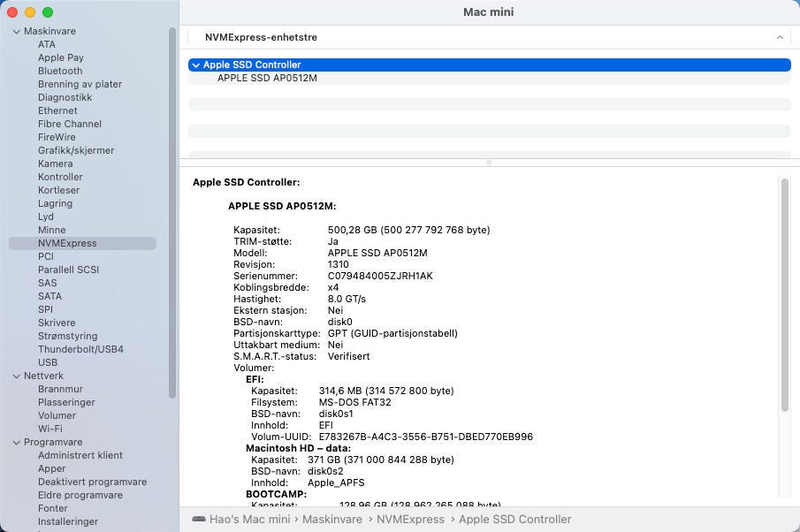The width and height of the screenshot is (800, 532).
Task: Select ATA in the sidebar
Action: point(47,44)
